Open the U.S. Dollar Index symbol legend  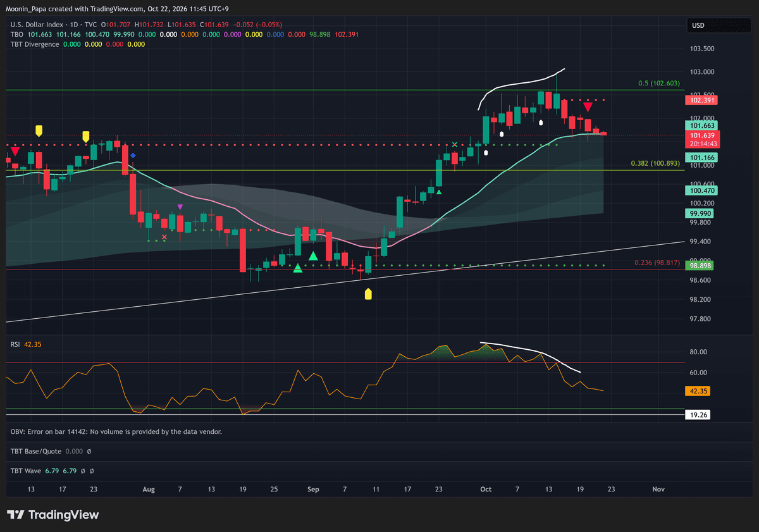51,25
